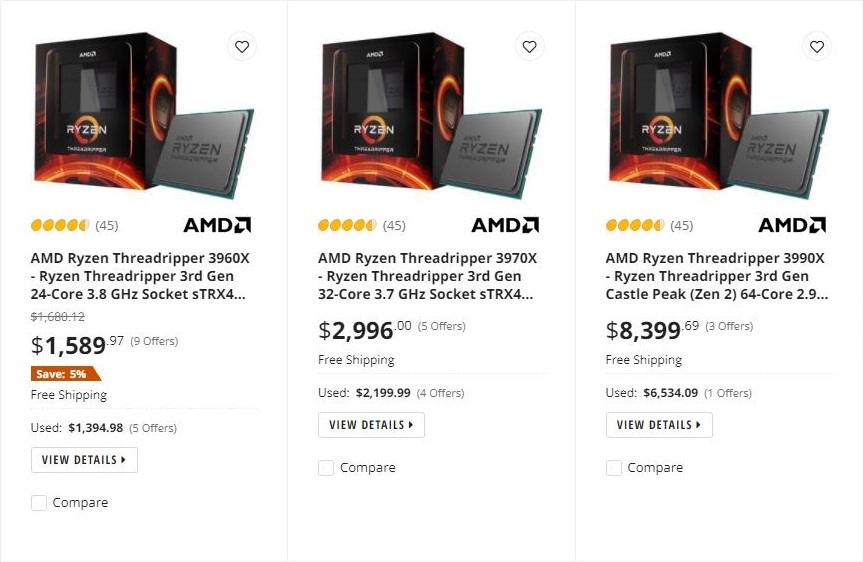
Task: Click star rating of Threadripper 3960X
Action: pyautogui.click(x=60, y=225)
